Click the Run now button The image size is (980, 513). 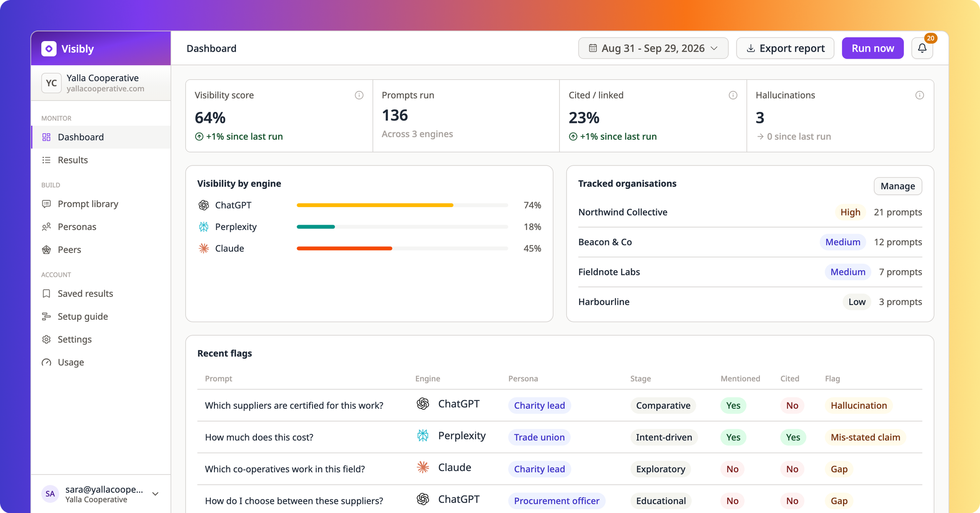[873, 48]
